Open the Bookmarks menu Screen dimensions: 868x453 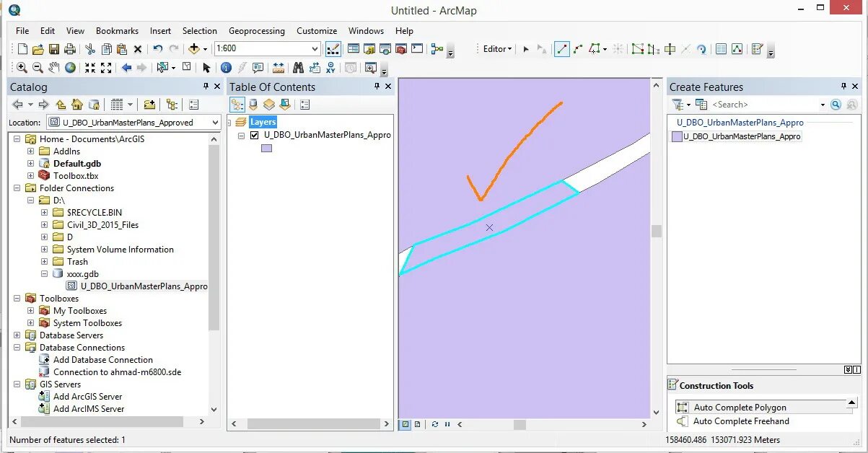click(117, 31)
